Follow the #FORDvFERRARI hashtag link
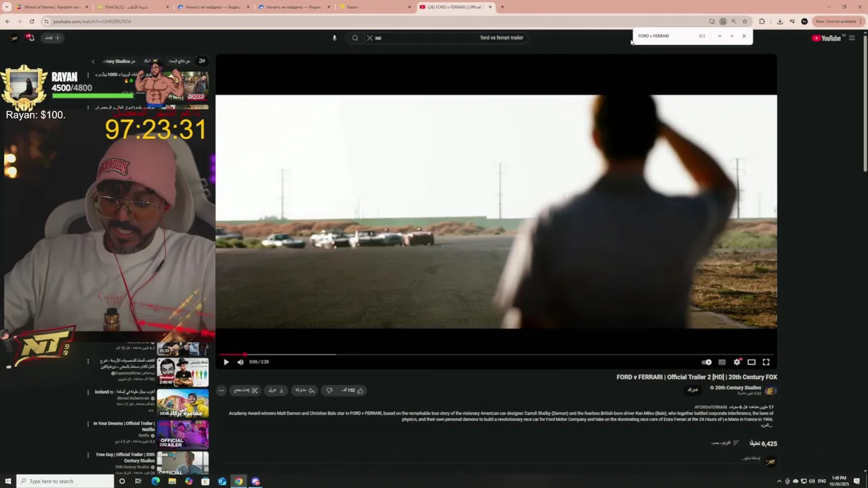Screen dimensions: 868x488 (x=710, y=407)
